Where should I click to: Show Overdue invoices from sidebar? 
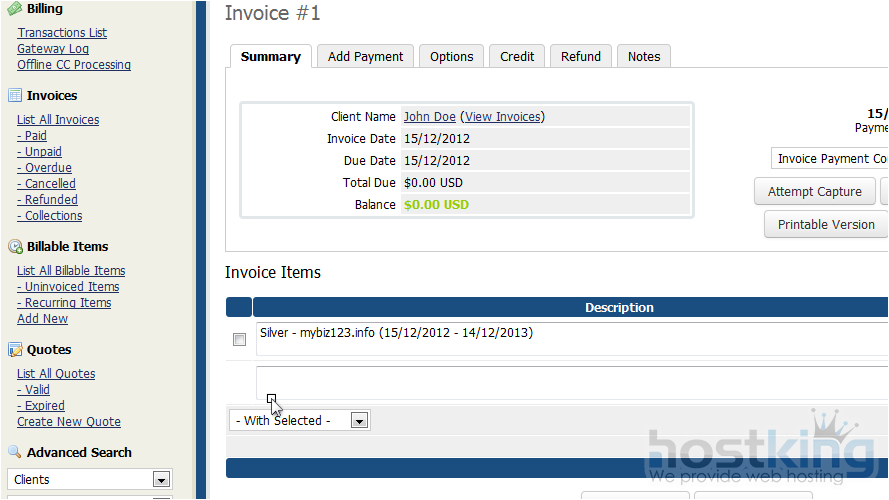[x=47, y=168]
